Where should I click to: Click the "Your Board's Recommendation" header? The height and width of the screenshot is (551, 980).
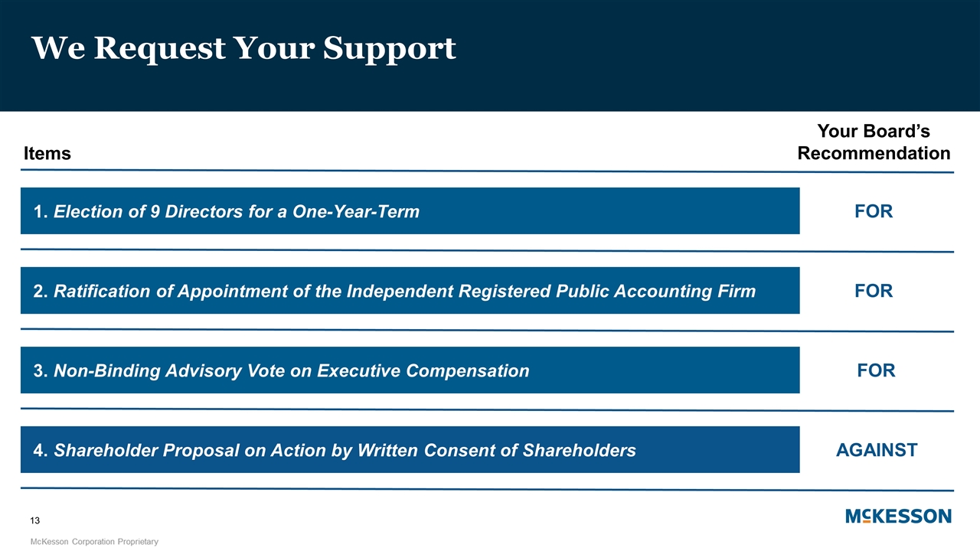click(x=874, y=142)
